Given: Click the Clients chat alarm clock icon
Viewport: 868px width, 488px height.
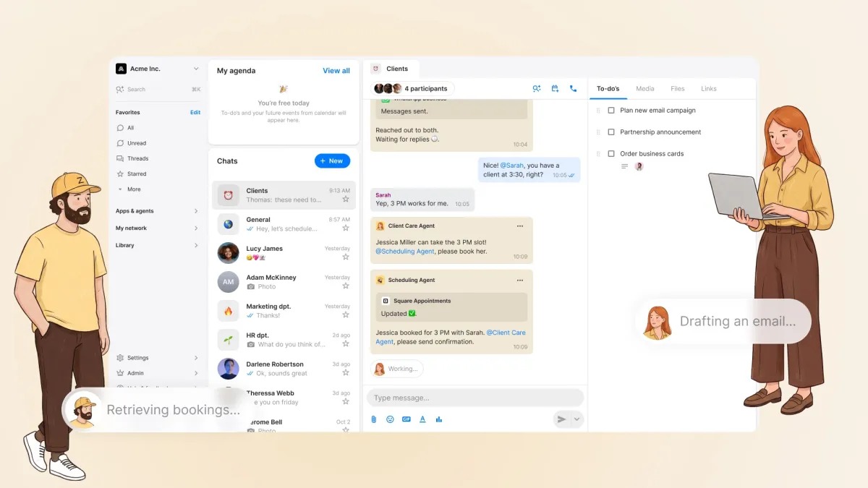Looking at the screenshot, I should (229, 195).
